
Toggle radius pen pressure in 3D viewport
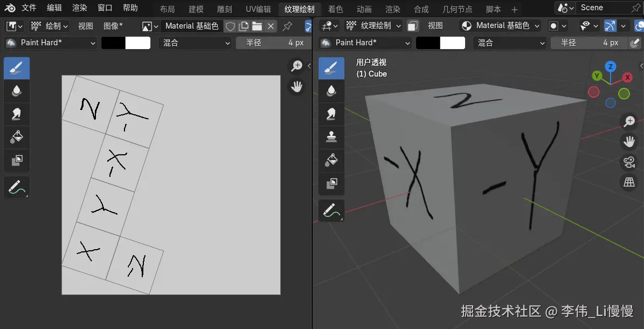(x=635, y=43)
